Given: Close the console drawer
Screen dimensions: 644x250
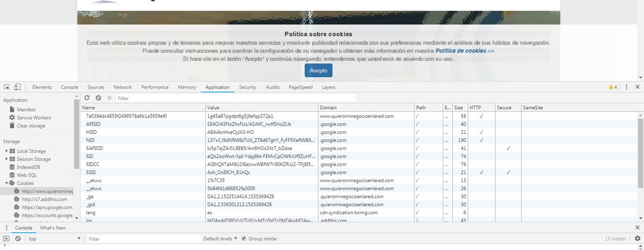Looking at the screenshot, I should click(x=638, y=228).
